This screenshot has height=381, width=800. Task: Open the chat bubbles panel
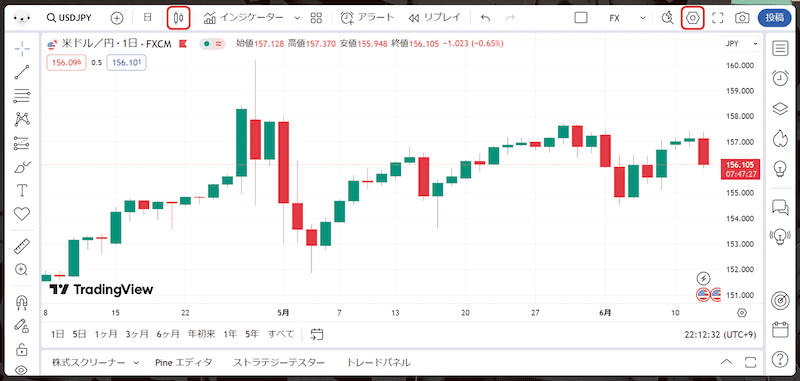pos(780,207)
